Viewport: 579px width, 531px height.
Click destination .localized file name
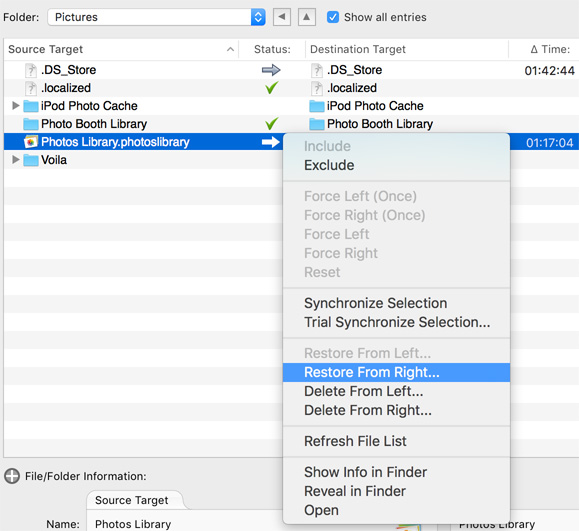(x=352, y=88)
